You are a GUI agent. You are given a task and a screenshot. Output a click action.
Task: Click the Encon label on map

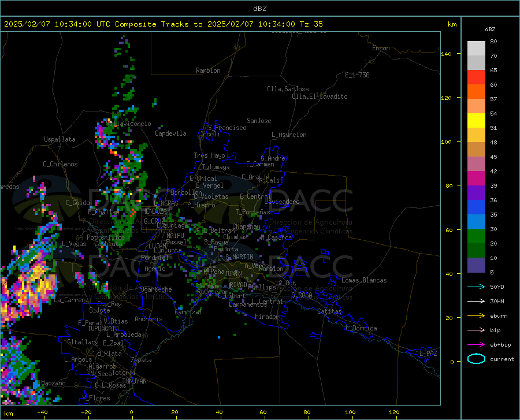coord(381,48)
